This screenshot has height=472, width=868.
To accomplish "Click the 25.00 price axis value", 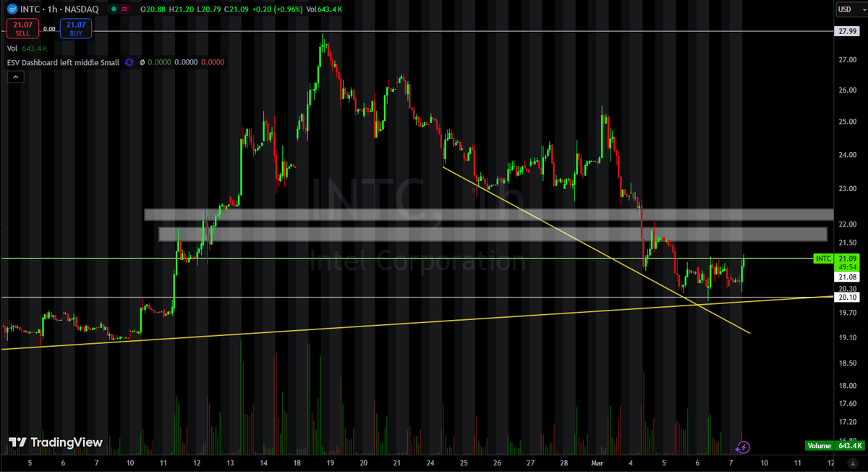I will [848, 122].
